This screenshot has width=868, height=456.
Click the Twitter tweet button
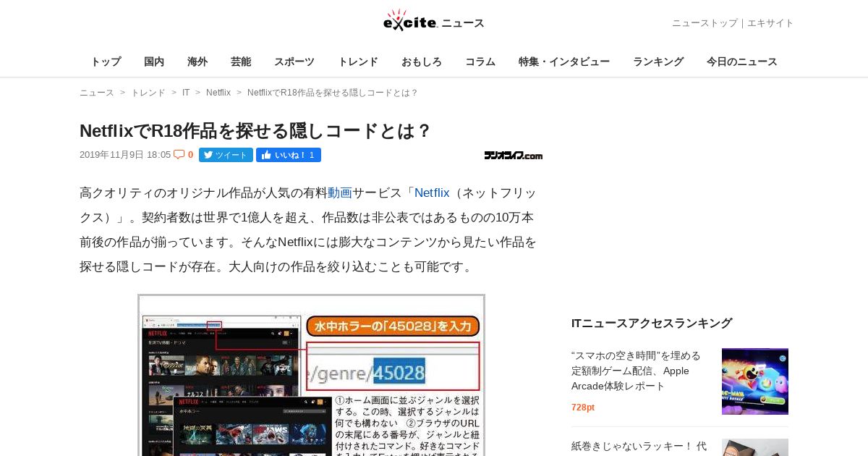[226, 155]
